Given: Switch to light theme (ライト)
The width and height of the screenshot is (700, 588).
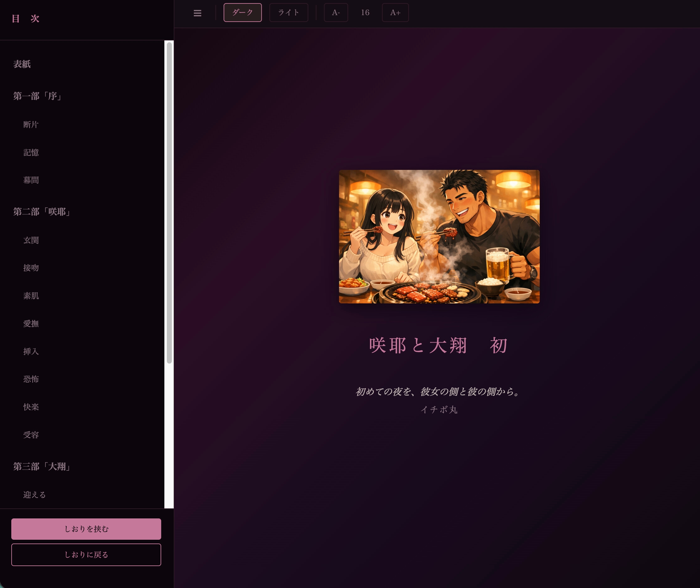Looking at the screenshot, I should pos(289,13).
